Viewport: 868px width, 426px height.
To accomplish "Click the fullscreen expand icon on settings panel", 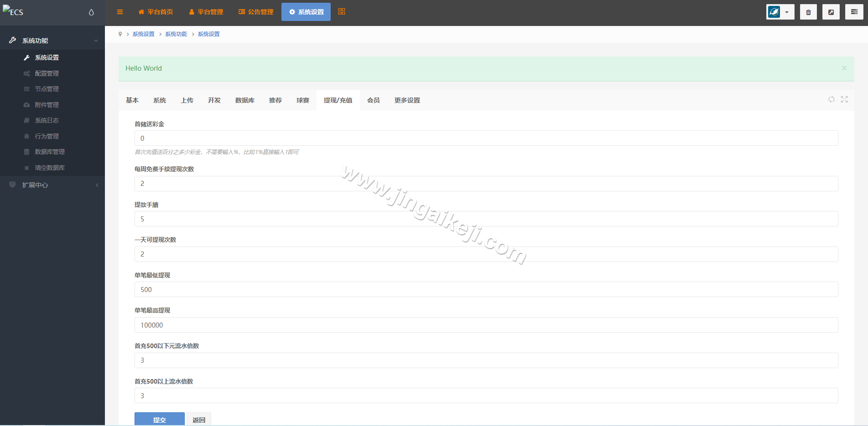I will click(844, 99).
